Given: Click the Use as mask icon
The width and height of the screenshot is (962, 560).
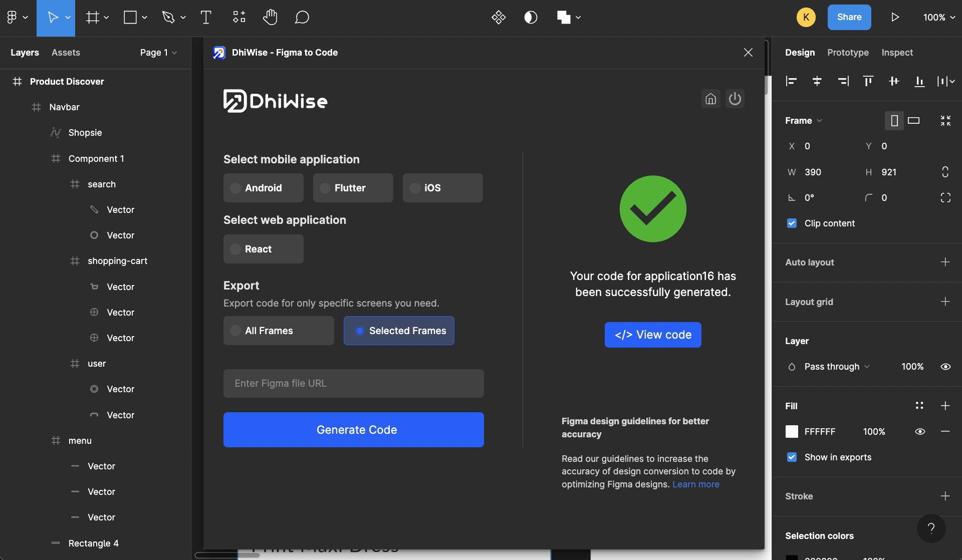Looking at the screenshot, I should coord(531,18).
